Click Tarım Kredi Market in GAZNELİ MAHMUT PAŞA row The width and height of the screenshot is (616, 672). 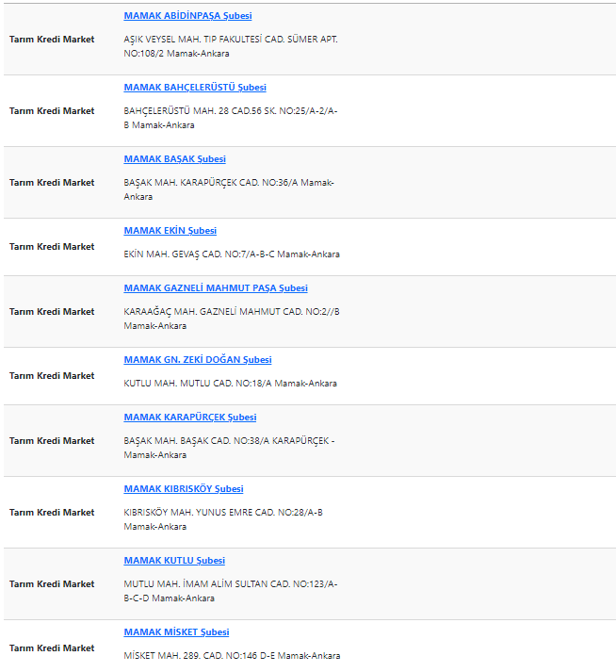[x=52, y=312]
